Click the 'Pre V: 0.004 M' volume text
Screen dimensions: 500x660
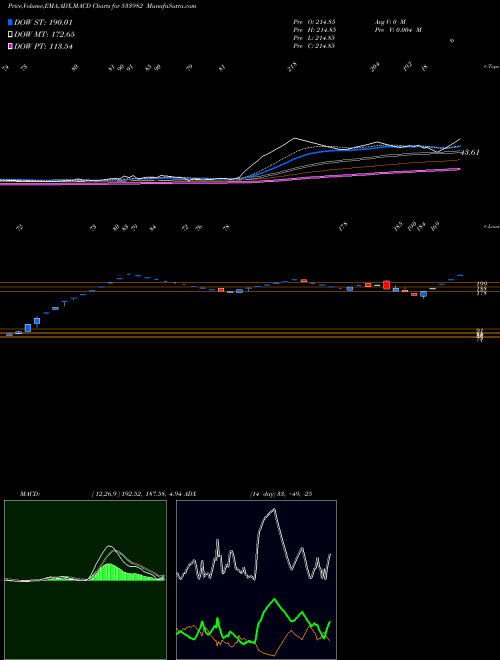tap(398, 30)
